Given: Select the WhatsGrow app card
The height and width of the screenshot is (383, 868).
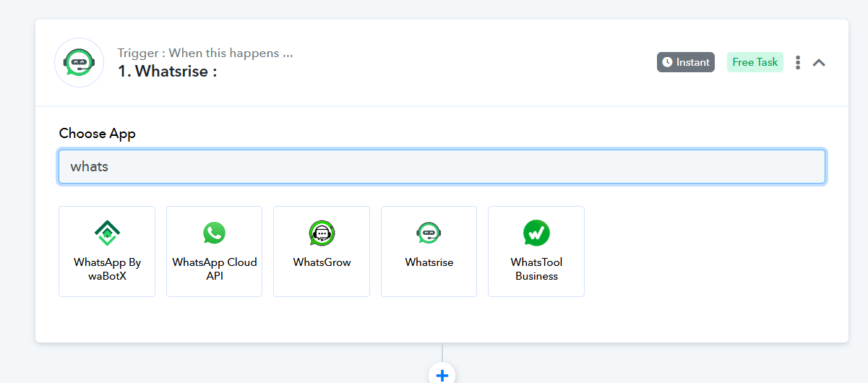Looking at the screenshot, I should click(x=322, y=251).
